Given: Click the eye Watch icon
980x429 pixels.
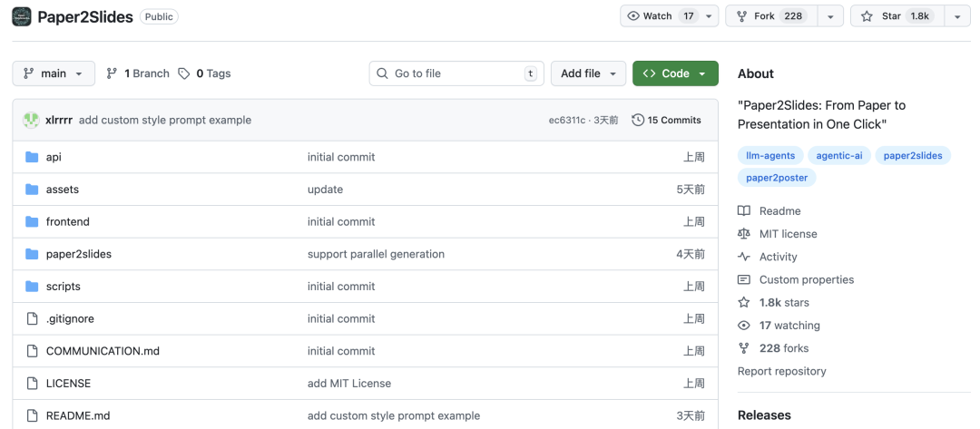Looking at the screenshot, I should point(633,16).
